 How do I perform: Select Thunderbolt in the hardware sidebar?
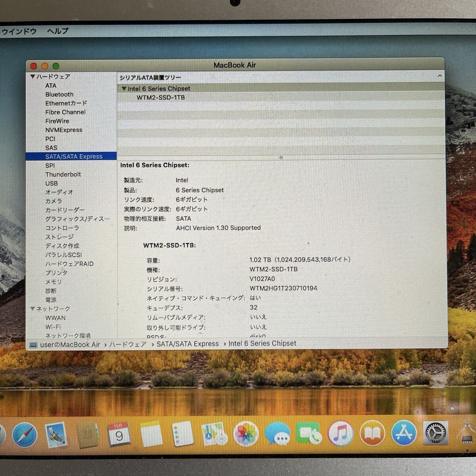point(63,175)
